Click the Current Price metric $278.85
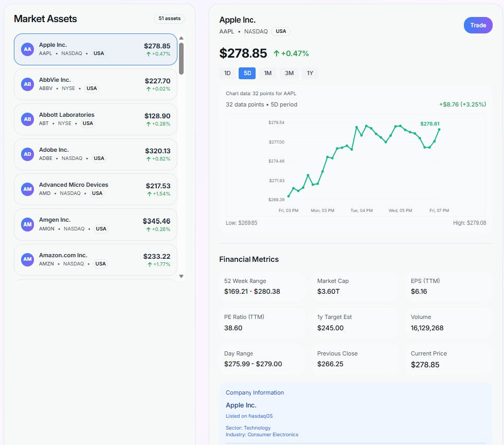This screenshot has width=504, height=445. (425, 365)
